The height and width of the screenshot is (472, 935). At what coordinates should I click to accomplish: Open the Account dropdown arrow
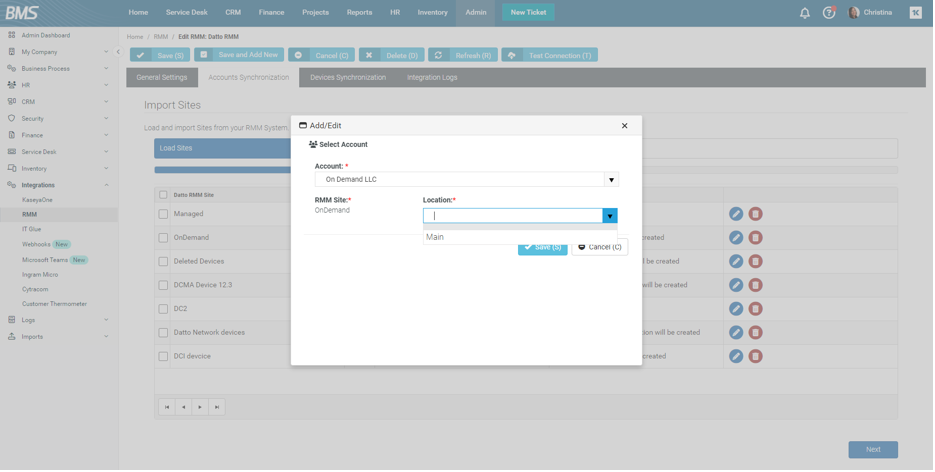[x=612, y=180]
